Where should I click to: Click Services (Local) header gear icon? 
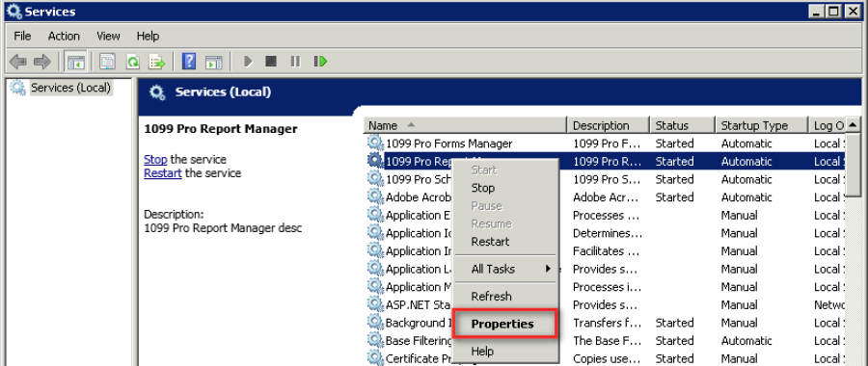(157, 92)
